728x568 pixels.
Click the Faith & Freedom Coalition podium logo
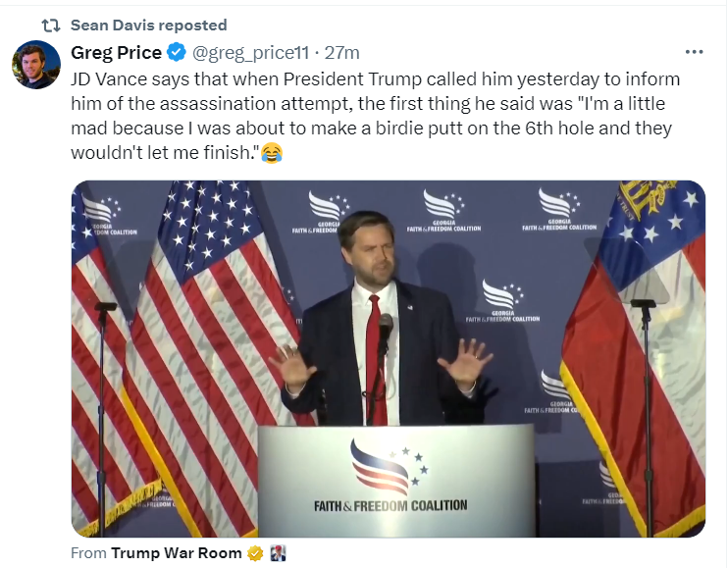coord(390,476)
